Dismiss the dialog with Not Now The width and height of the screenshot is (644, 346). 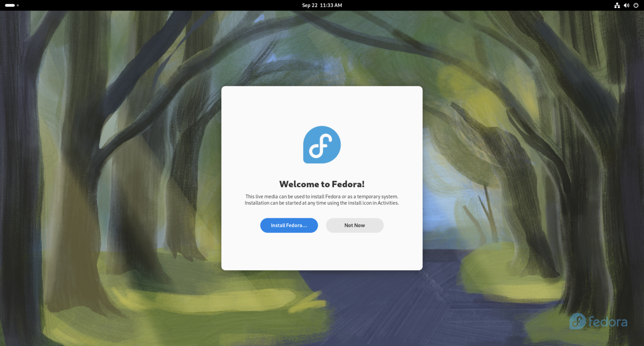[x=355, y=225]
